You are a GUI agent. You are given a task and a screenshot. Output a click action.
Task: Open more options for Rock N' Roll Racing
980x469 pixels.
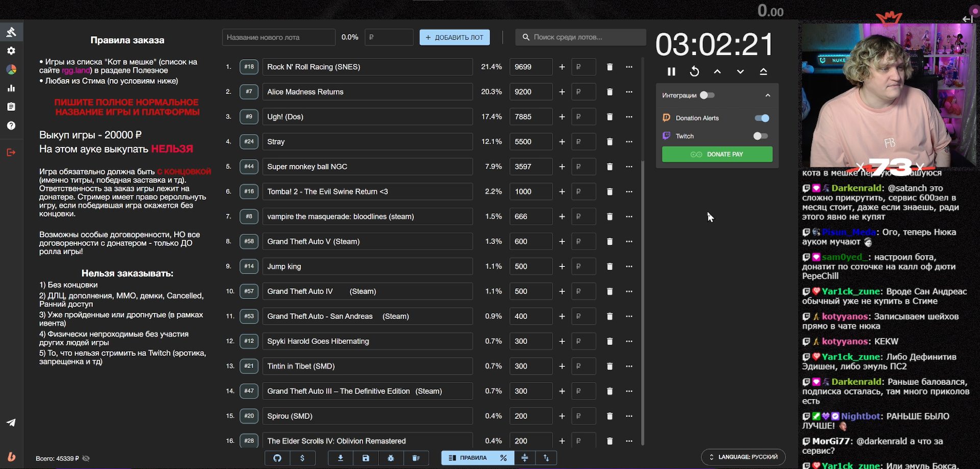click(629, 67)
